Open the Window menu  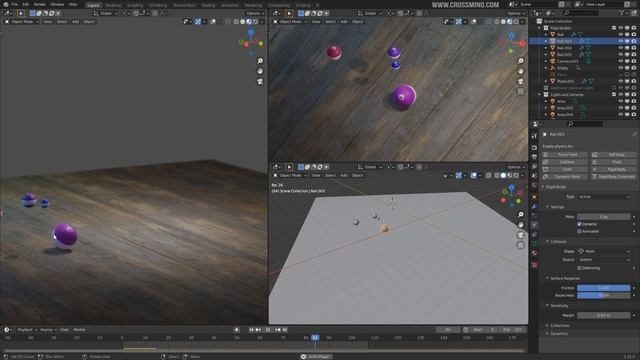(x=57, y=4)
